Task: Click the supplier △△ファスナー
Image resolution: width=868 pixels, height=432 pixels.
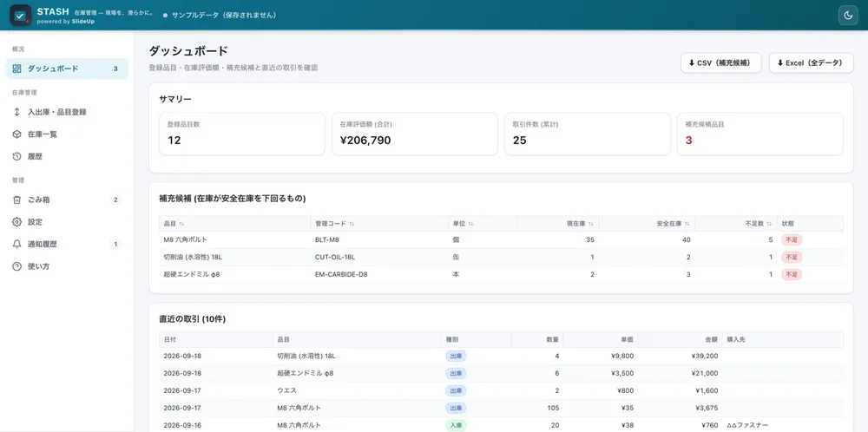Action: pos(747,425)
